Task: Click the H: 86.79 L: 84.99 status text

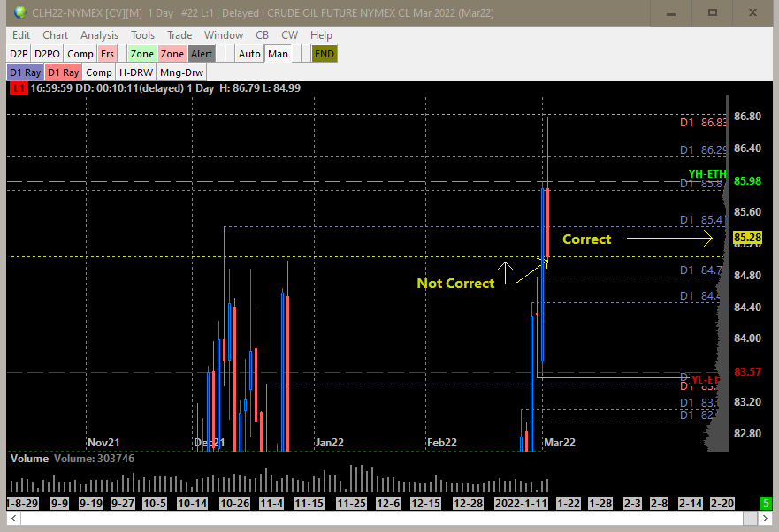Action: [260, 88]
